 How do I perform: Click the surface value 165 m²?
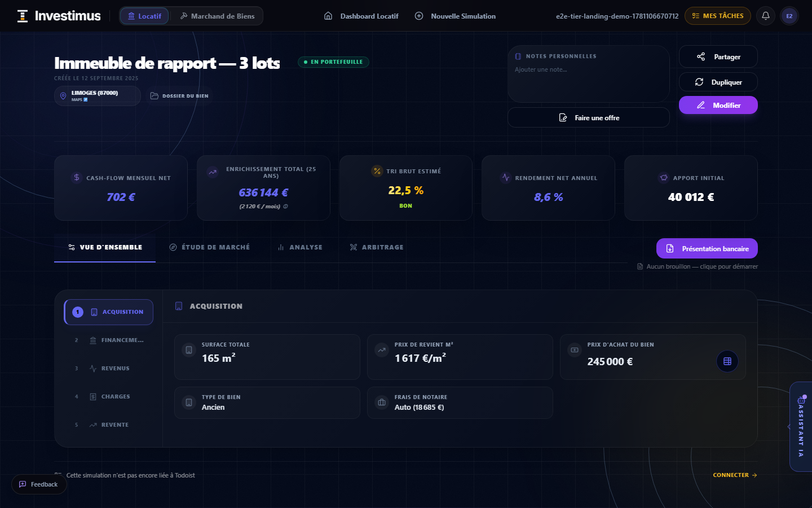coord(219,358)
